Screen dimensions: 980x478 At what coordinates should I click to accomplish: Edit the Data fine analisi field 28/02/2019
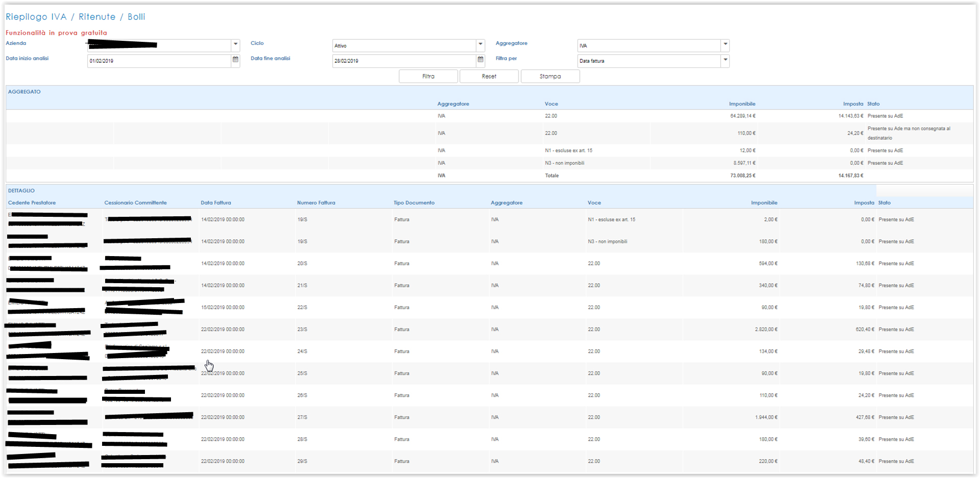[404, 61]
